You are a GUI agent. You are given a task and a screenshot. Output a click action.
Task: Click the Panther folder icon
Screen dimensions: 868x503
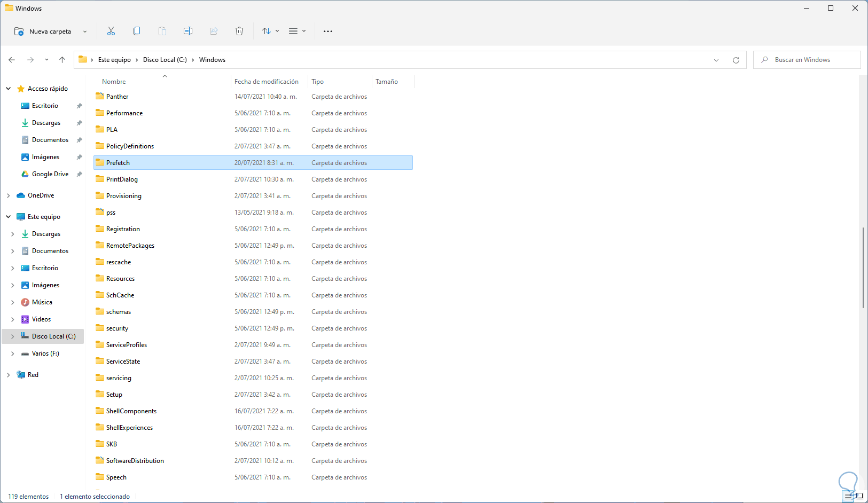tap(100, 96)
